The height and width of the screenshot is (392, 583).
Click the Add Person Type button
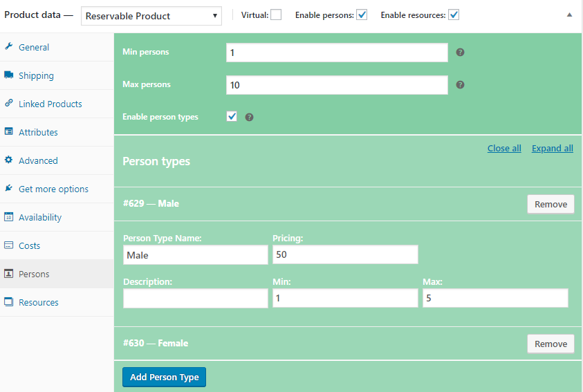(x=164, y=377)
